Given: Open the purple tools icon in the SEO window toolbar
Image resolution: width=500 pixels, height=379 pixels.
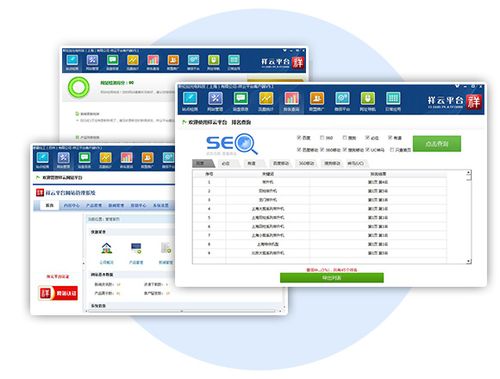Looking at the screenshot, I should click(x=215, y=99).
